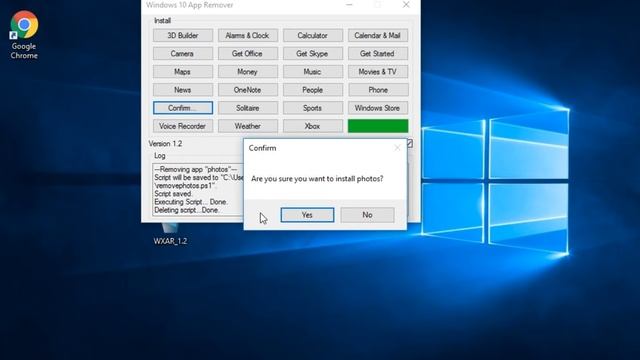Viewport: 640px width, 360px height.
Task: Click the Windows Store button
Action: pos(378,108)
